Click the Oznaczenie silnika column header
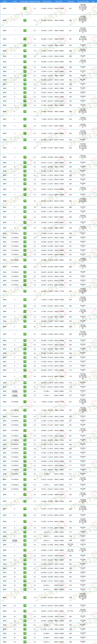The width and height of the screenshot is (97, 644). click(x=83, y=1)
